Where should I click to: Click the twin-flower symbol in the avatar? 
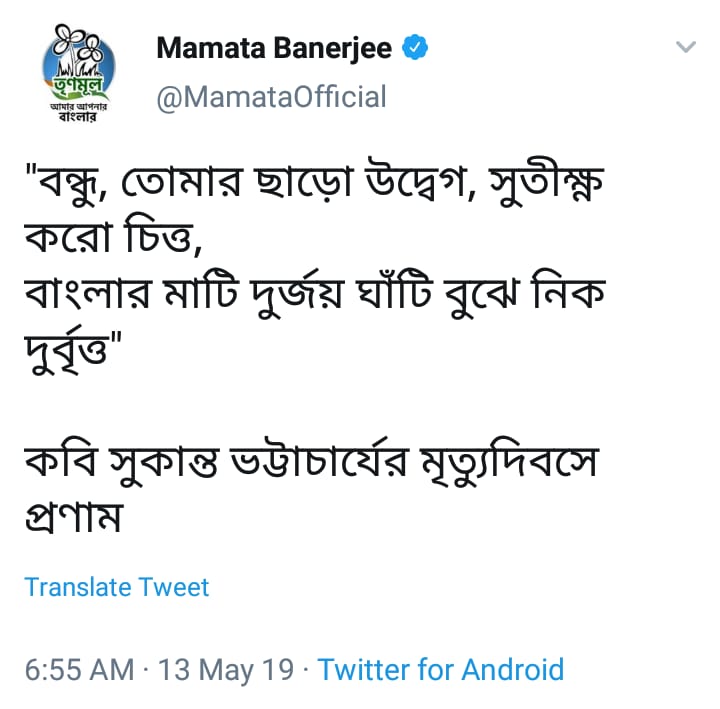pyautogui.click(x=77, y=44)
